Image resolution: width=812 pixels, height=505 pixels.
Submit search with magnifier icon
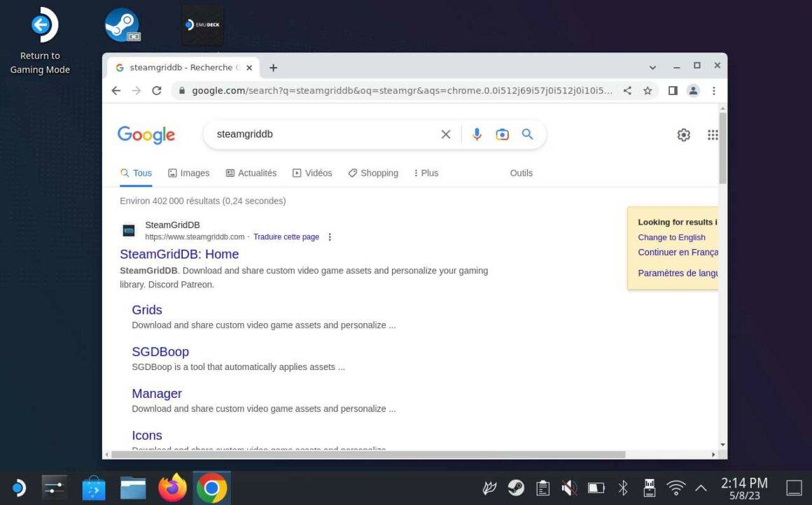(527, 134)
